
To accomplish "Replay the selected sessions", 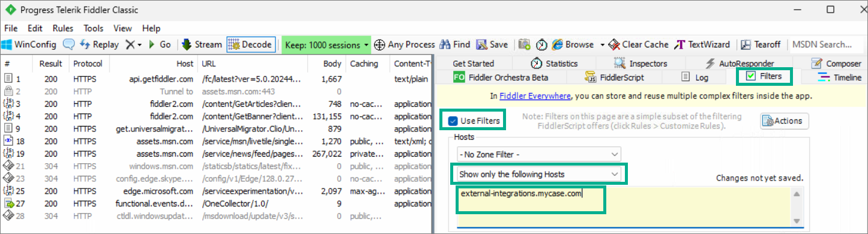I will (x=99, y=44).
